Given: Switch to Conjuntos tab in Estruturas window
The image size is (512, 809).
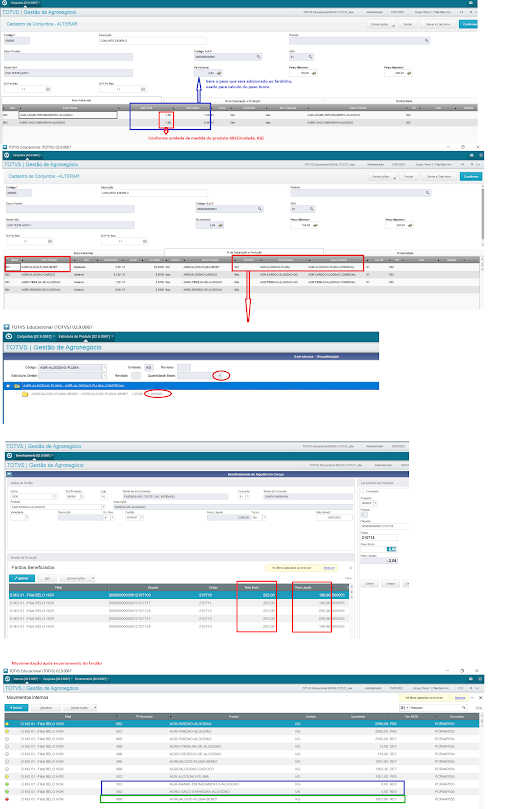Looking at the screenshot, I should pyautogui.click(x=36, y=337).
